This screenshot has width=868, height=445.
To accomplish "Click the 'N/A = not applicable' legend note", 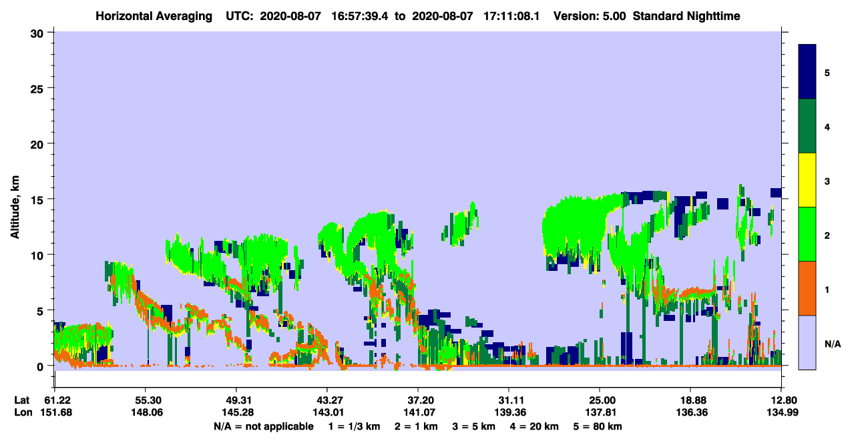I will pyautogui.click(x=263, y=426).
